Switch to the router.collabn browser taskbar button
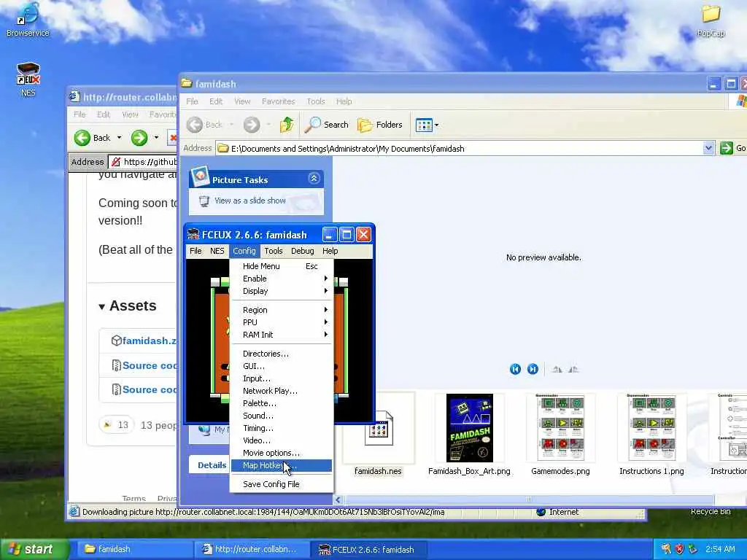This screenshot has width=747, height=560. coord(252,550)
